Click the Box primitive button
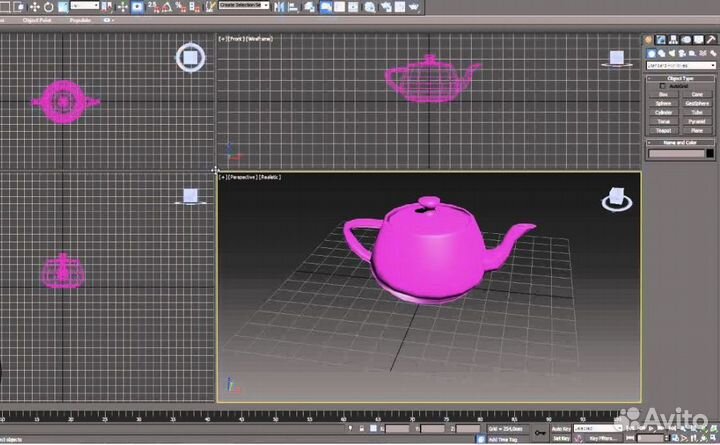This screenshot has width=720, height=445. point(663,95)
